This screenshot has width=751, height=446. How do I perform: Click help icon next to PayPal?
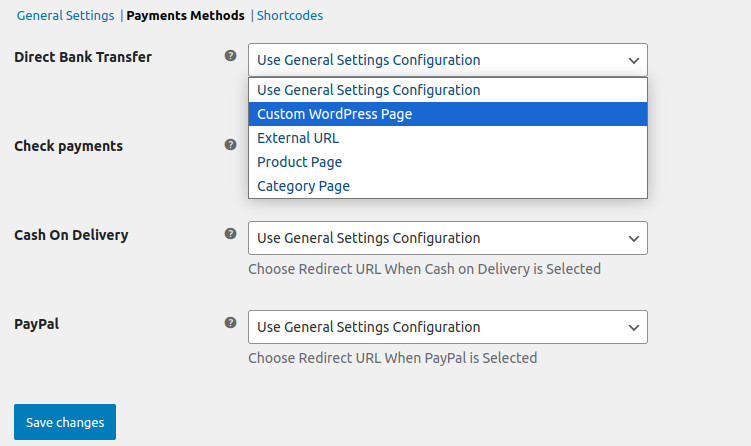coord(231,323)
